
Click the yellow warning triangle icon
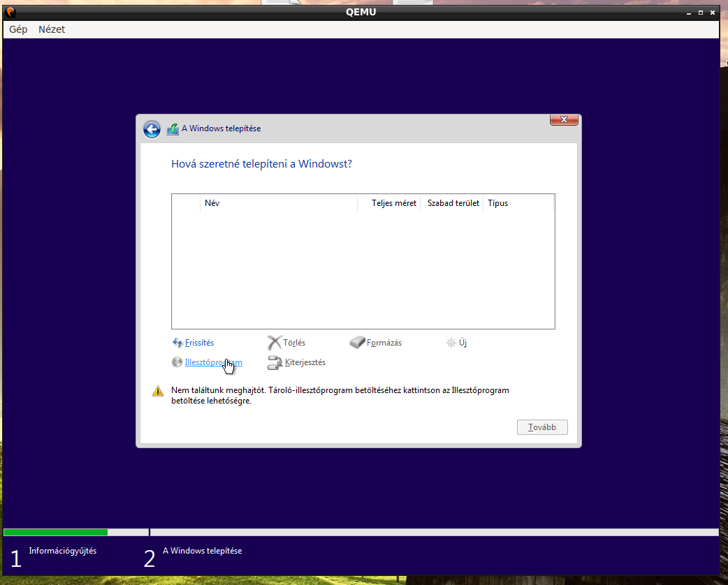coord(158,391)
